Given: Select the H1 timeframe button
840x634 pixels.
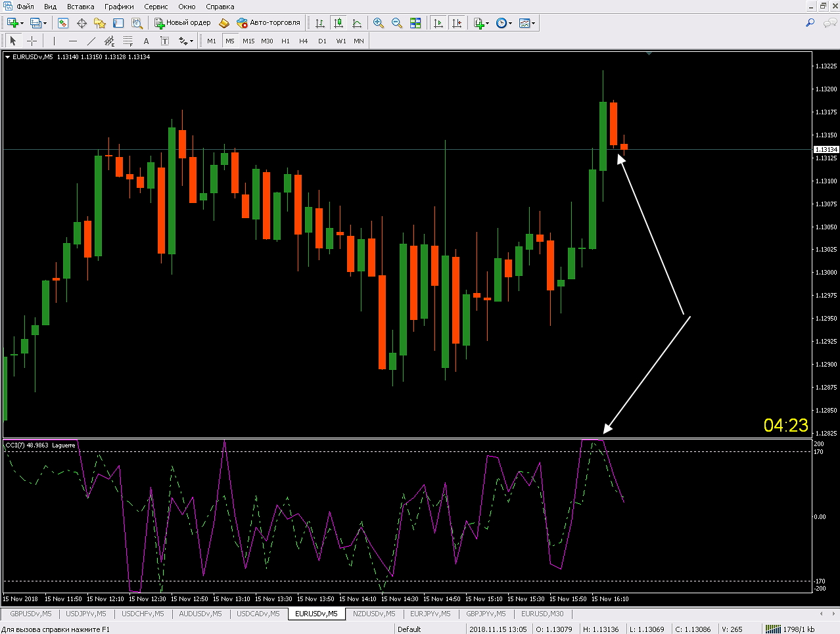Looking at the screenshot, I should (285, 41).
